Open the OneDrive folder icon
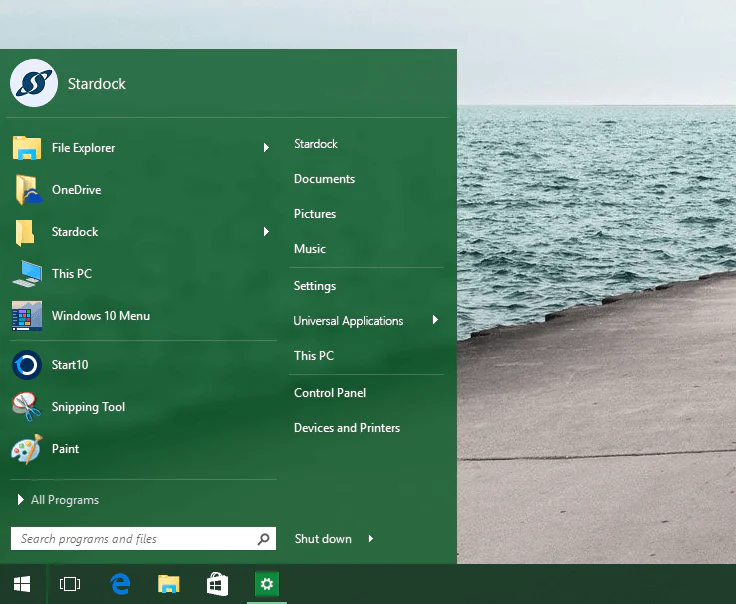736x604 pixels. (x=27, y=190)
